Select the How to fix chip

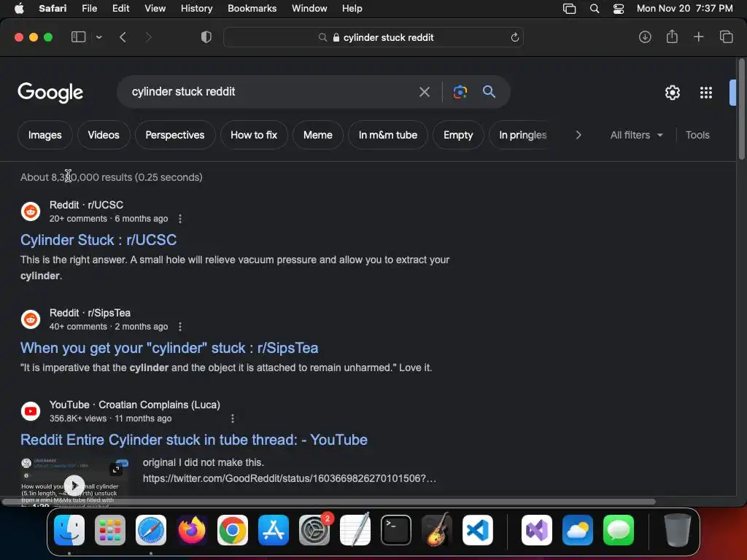tap(254, 135)
